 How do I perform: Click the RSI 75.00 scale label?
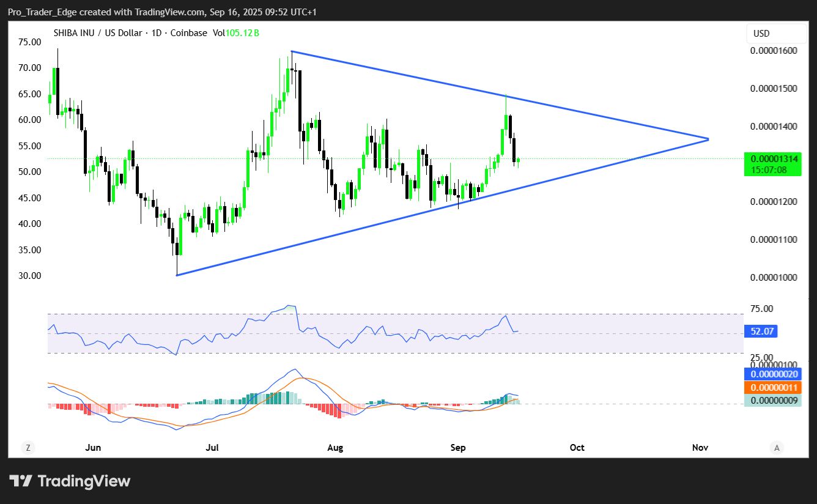point(762,309)
